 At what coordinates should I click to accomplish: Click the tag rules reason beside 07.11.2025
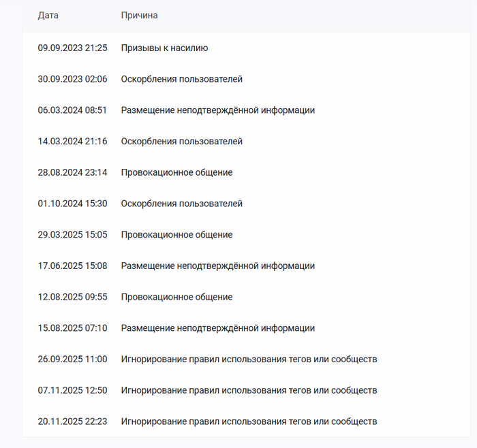[x=249, y=390]
